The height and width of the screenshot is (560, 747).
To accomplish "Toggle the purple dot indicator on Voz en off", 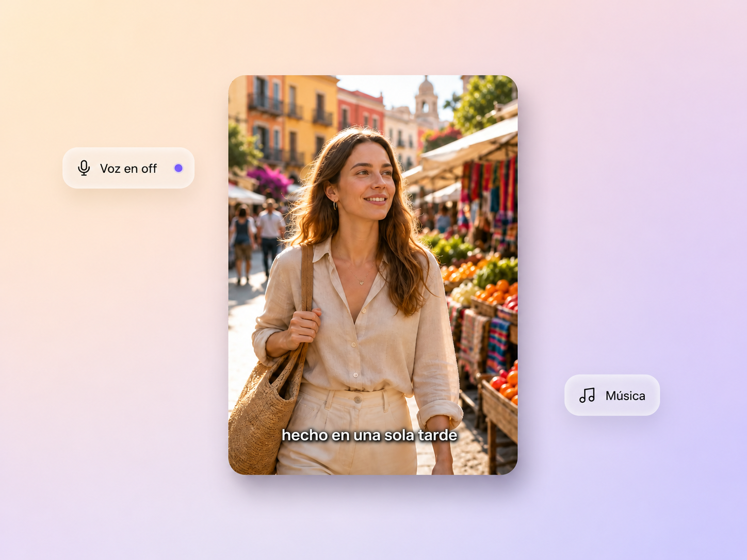I will pyautogui.click(x=178, y=168).
